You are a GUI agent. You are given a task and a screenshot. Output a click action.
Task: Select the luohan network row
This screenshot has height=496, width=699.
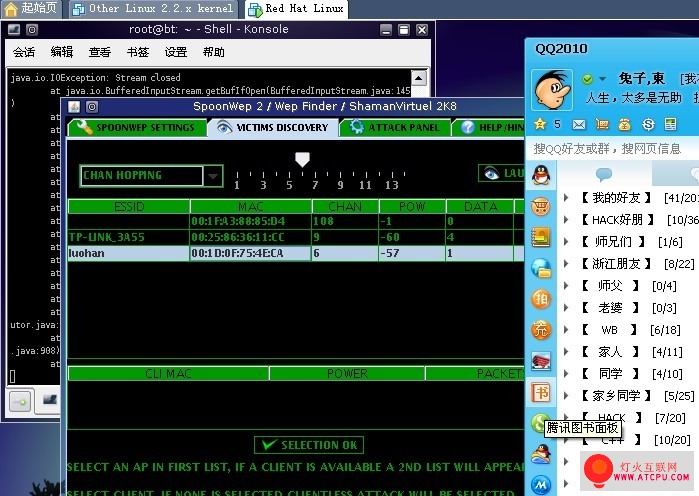pos(296,253)
